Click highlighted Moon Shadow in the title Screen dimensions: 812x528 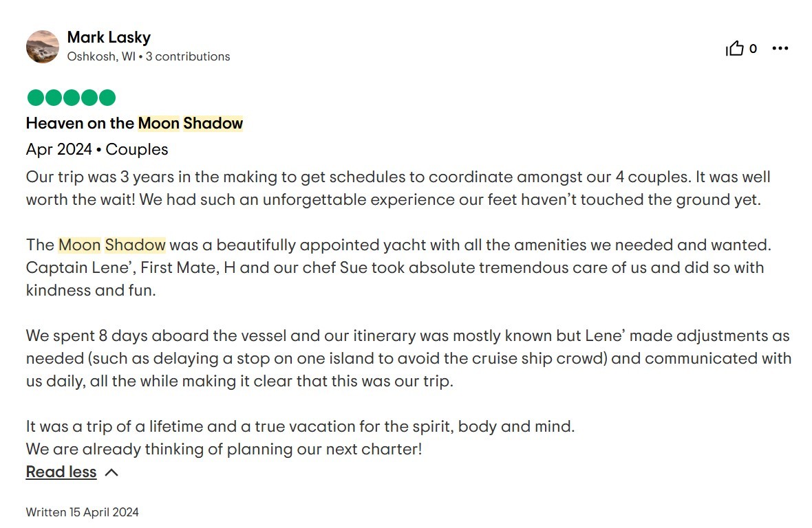tap(191, 123)
